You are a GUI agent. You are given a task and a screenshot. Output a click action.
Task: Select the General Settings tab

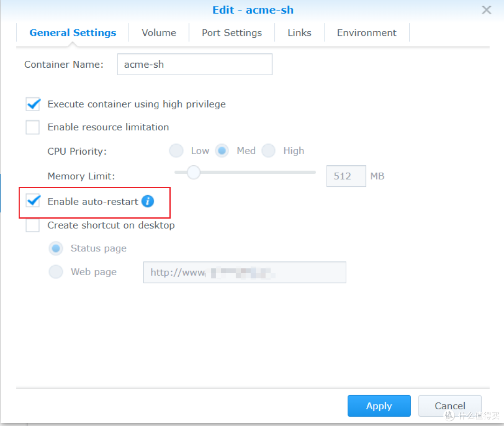coord(73,33)
